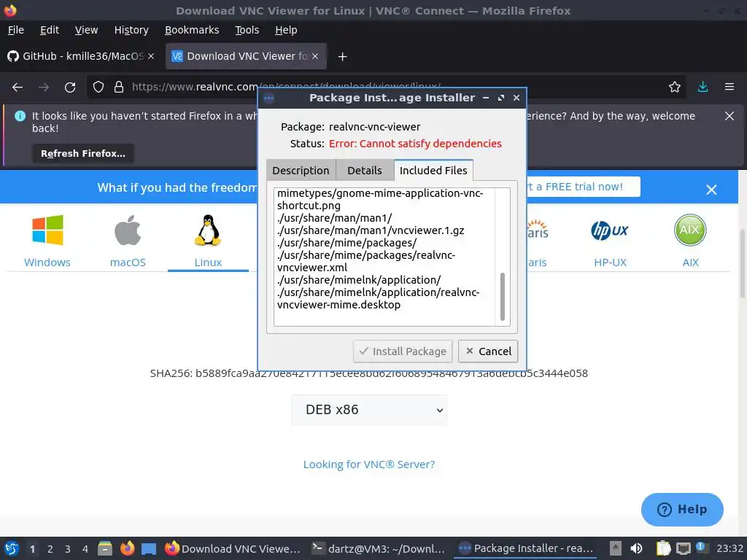
Task: Click the Firefox forward arrow
Action: [x=43, y=87]
